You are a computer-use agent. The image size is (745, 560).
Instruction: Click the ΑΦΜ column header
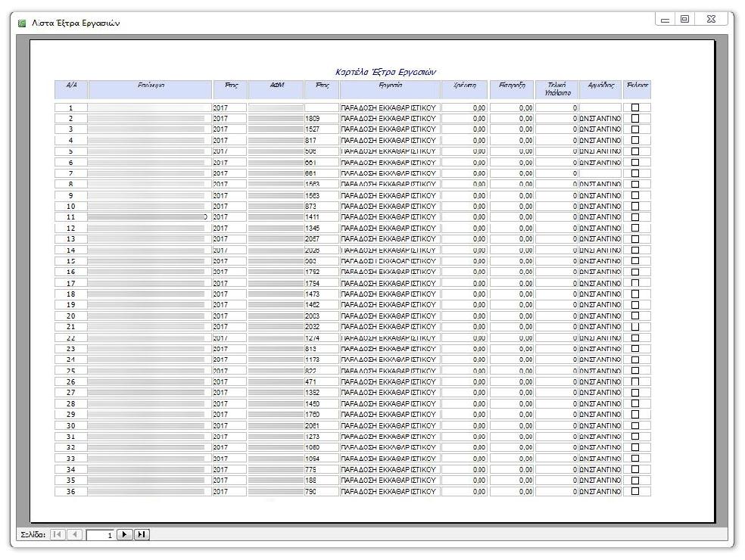(276, 89)
